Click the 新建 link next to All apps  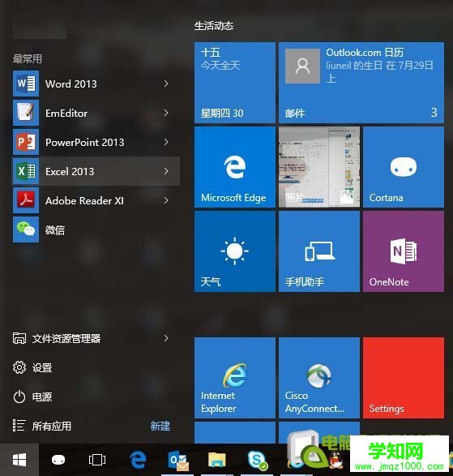click(x=160, y=426)
